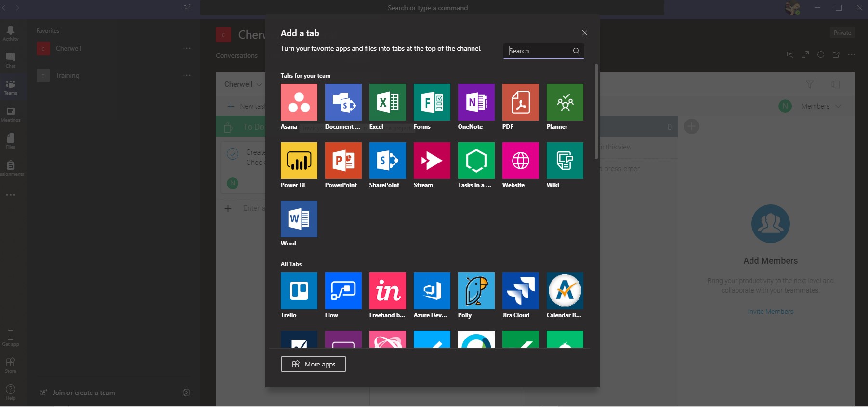Show the tab conversation icon

790,54
